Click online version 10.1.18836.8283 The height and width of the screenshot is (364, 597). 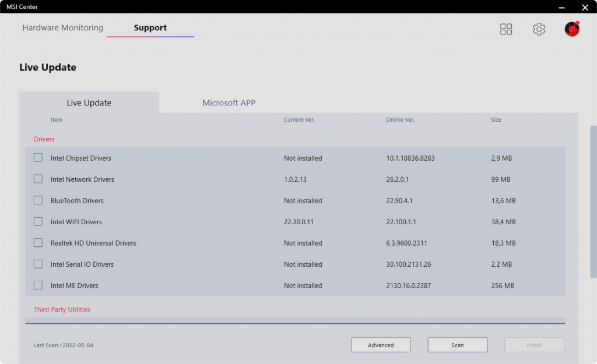pyautogui.click(x=410, y=158)
